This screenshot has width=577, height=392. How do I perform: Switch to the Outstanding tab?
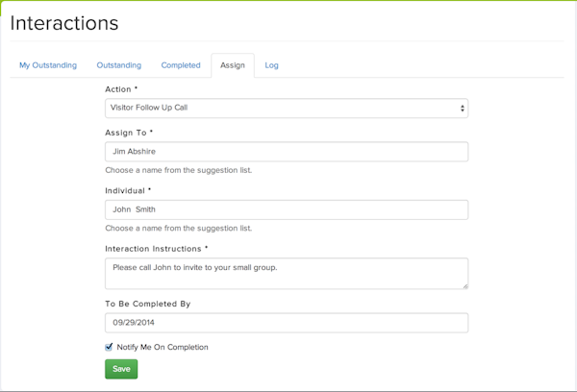tap(119, 65)
